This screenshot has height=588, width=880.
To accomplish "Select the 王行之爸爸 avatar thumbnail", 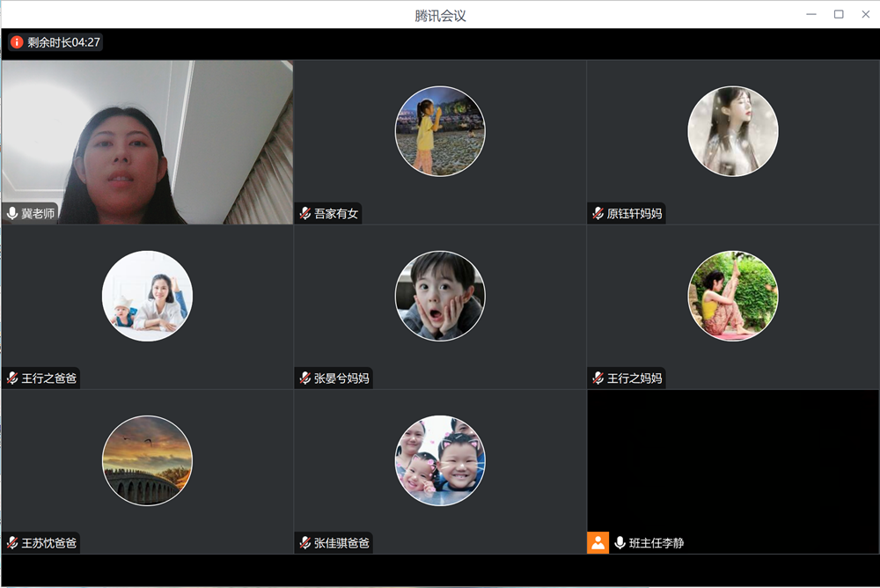I will [147, 296].
